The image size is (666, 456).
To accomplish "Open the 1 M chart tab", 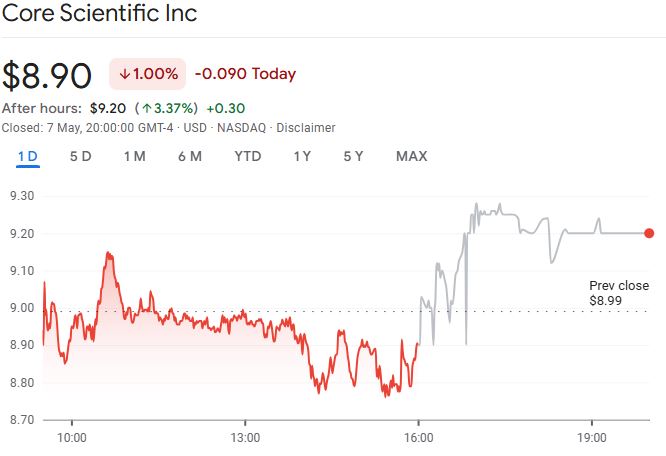I will [135, 156].
